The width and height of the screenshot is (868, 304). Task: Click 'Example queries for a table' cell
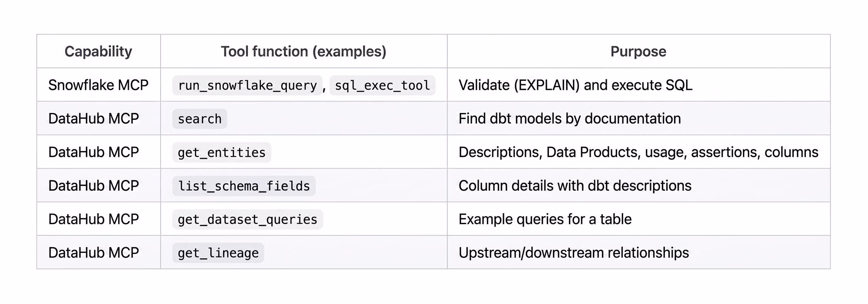(545, 219)
